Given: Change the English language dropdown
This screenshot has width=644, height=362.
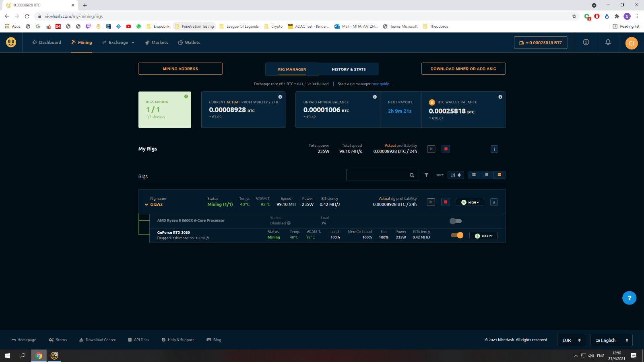Looking at the screenshot, I should pos(611,340).
